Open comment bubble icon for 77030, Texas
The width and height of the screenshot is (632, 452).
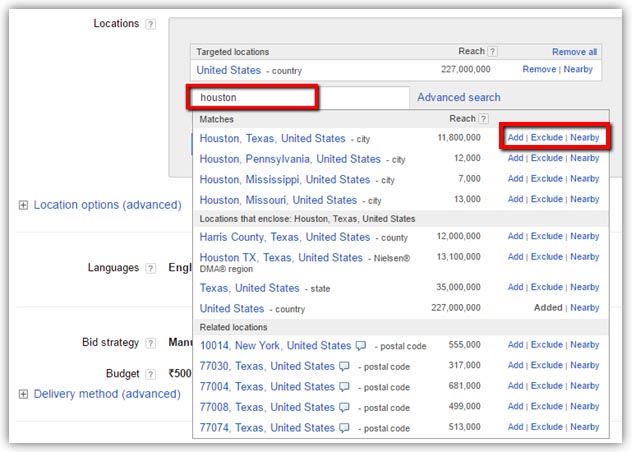344,366
